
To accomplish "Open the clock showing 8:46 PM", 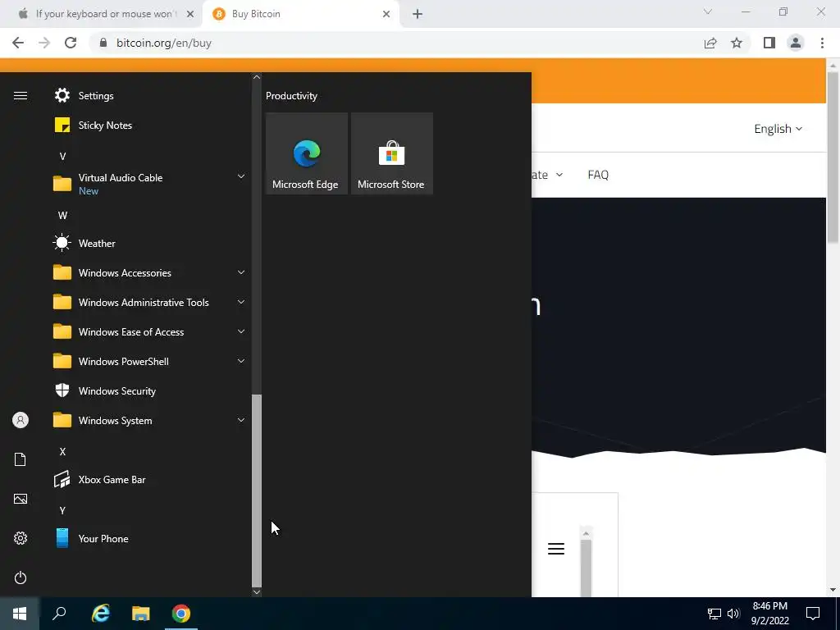I will pos(769,614).
